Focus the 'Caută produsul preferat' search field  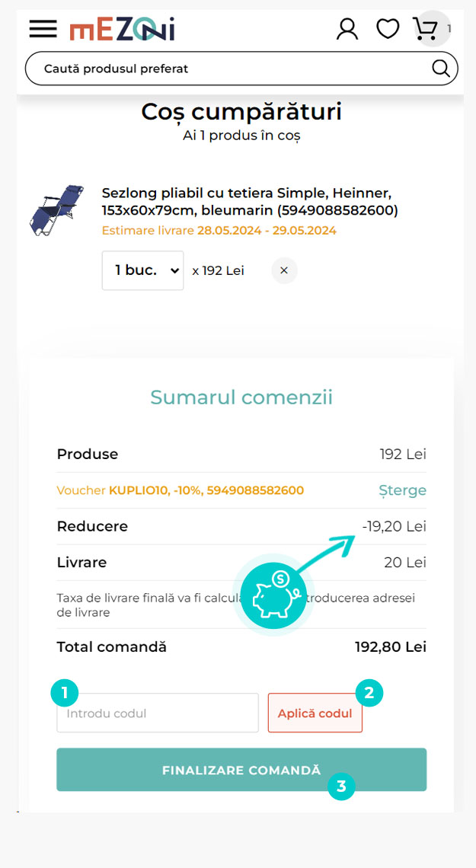pos(228,69)
